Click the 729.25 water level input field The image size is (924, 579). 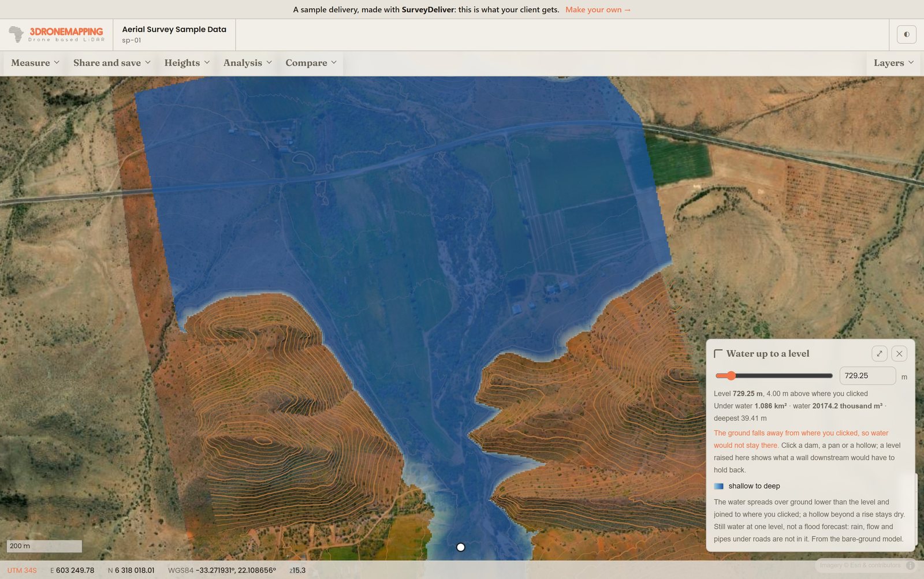[x=867, y=376]
